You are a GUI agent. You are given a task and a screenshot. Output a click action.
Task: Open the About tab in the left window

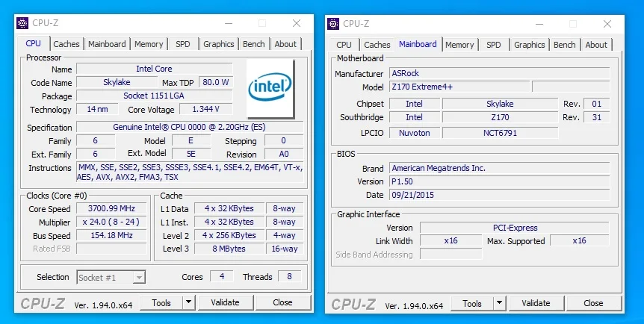pos(285,44)
